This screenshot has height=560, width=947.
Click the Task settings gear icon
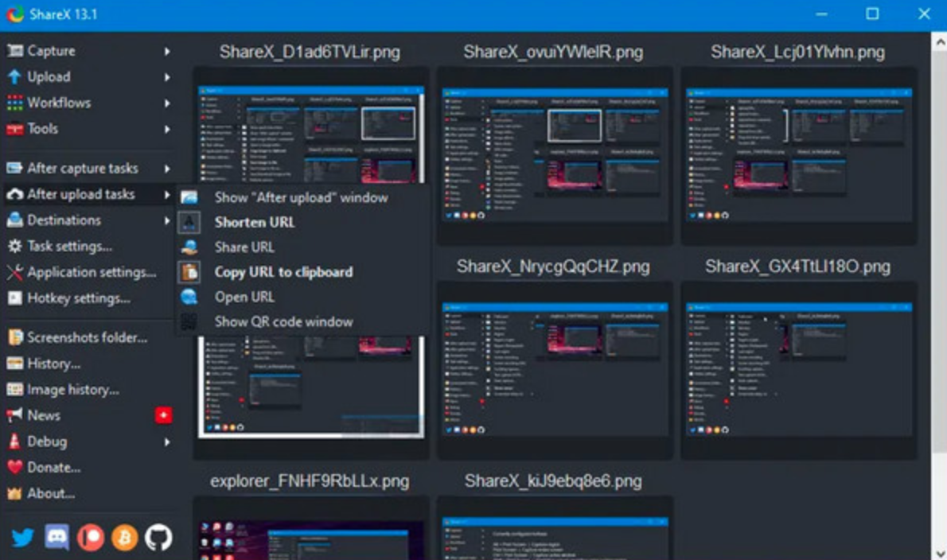[14, 246]
